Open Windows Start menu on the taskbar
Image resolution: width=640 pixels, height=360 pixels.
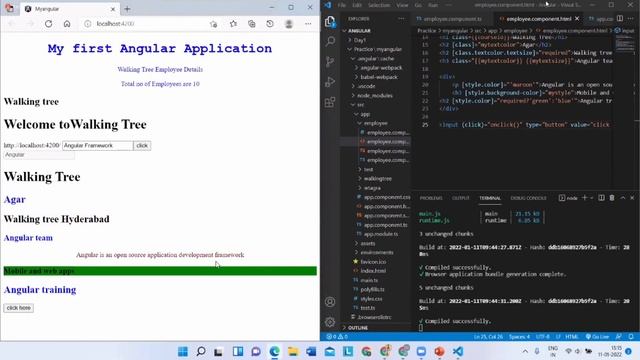(183, 351)
